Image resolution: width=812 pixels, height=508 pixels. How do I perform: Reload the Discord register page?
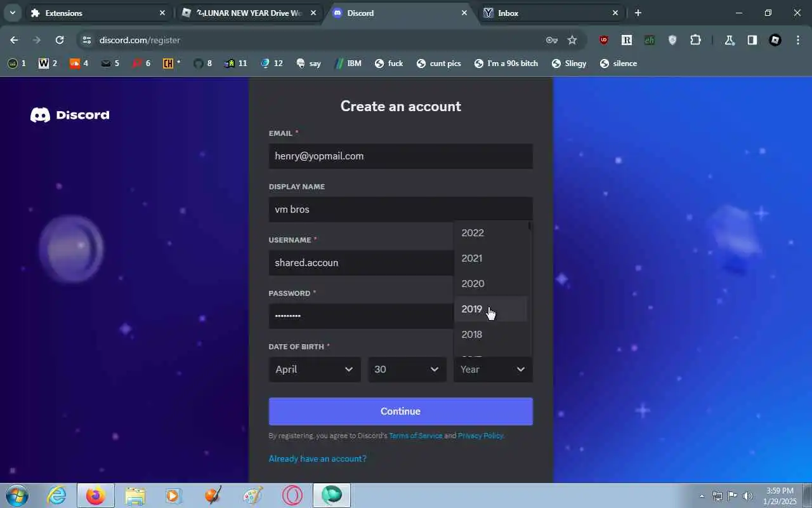(x=60, y=40)
